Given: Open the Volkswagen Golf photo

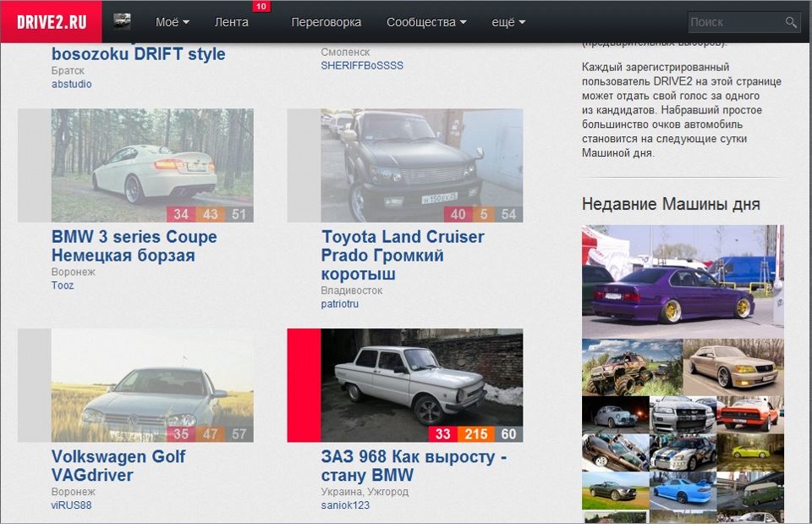Looking at the screenshot, I should (x=152, y=385).
